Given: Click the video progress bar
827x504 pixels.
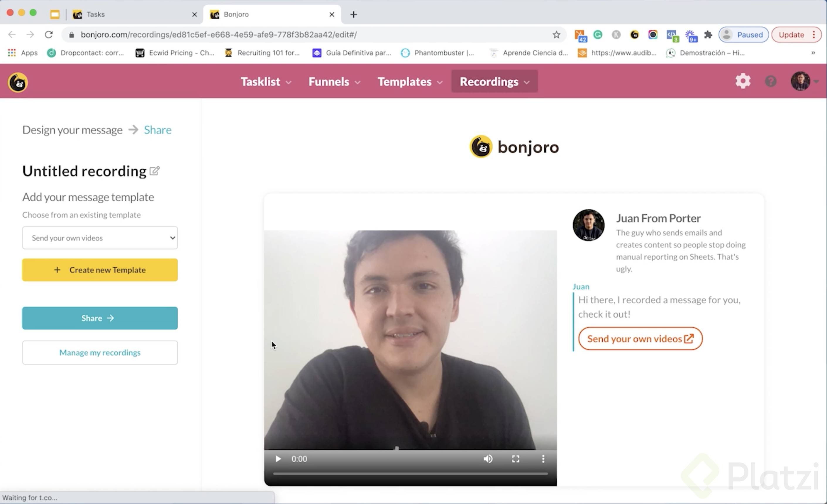Looking at the screenshot, I should pos(411,474).
